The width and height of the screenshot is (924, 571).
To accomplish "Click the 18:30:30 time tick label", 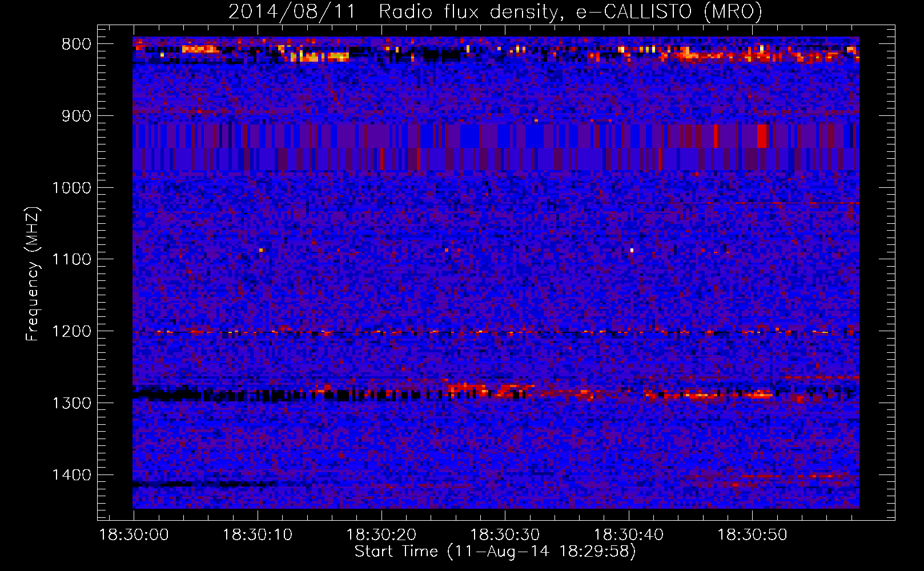I will 505,535.
